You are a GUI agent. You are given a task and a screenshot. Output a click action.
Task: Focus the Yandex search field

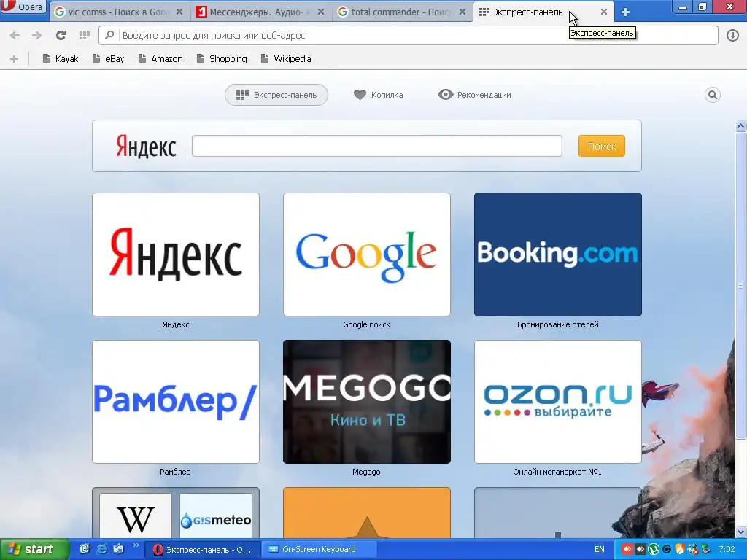(x=377, y=146)
